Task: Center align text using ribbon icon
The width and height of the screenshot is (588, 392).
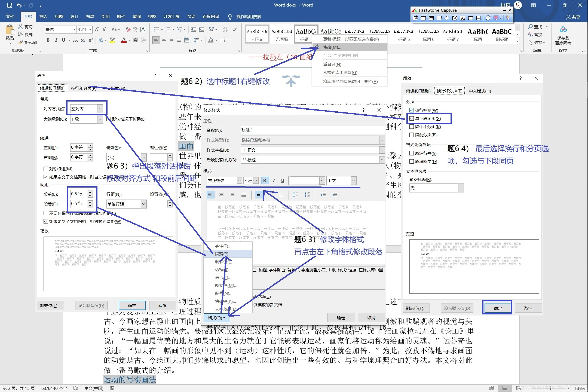Action: 164,40
